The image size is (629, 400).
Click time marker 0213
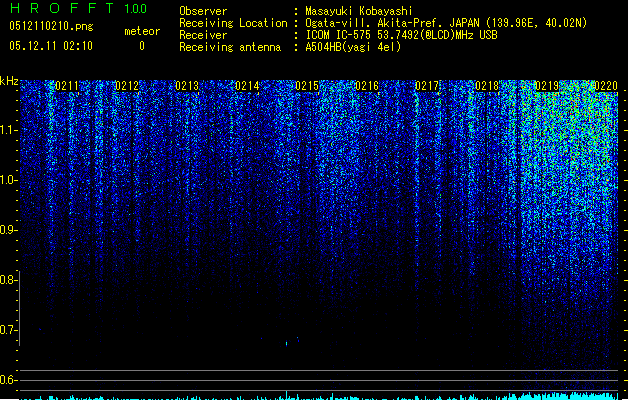pos(187,86)
